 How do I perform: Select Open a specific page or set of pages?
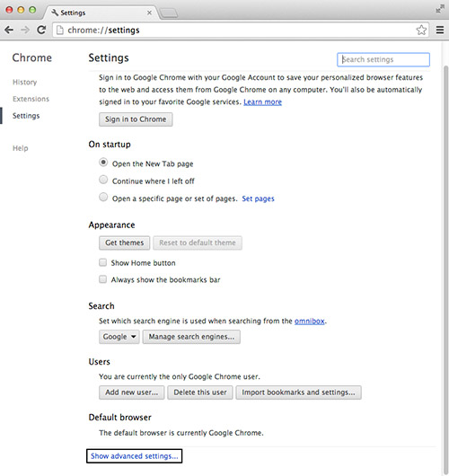103,197
